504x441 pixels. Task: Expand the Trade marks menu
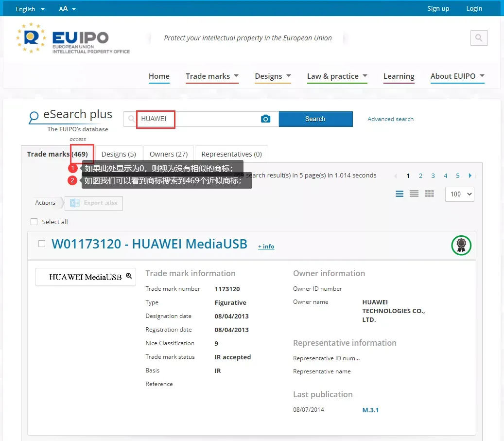[212, 76]
